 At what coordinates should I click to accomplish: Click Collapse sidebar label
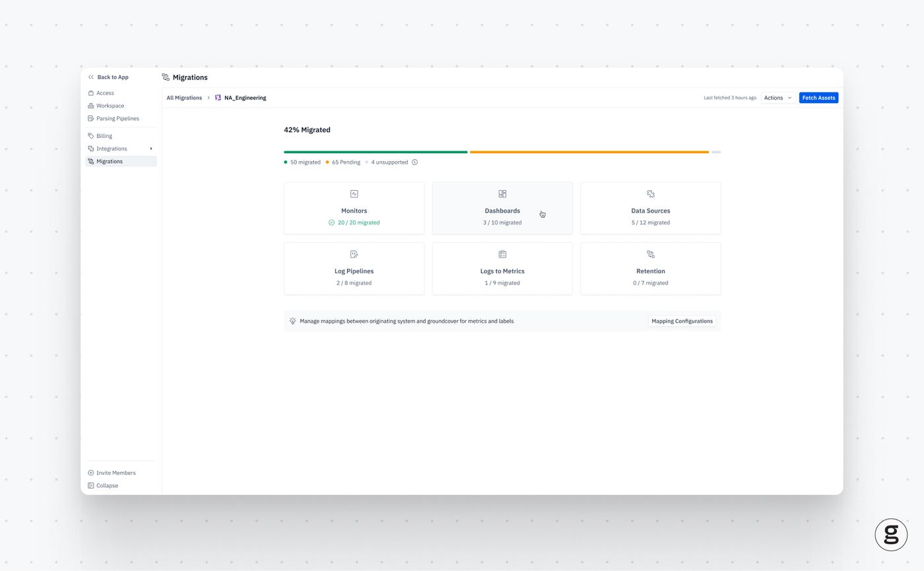(107, 486)
